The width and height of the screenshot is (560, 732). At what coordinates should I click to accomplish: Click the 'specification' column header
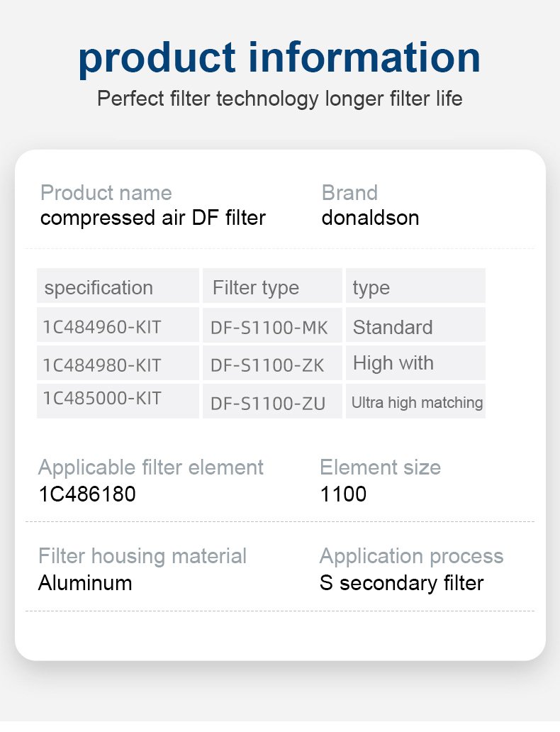point(118,285)
